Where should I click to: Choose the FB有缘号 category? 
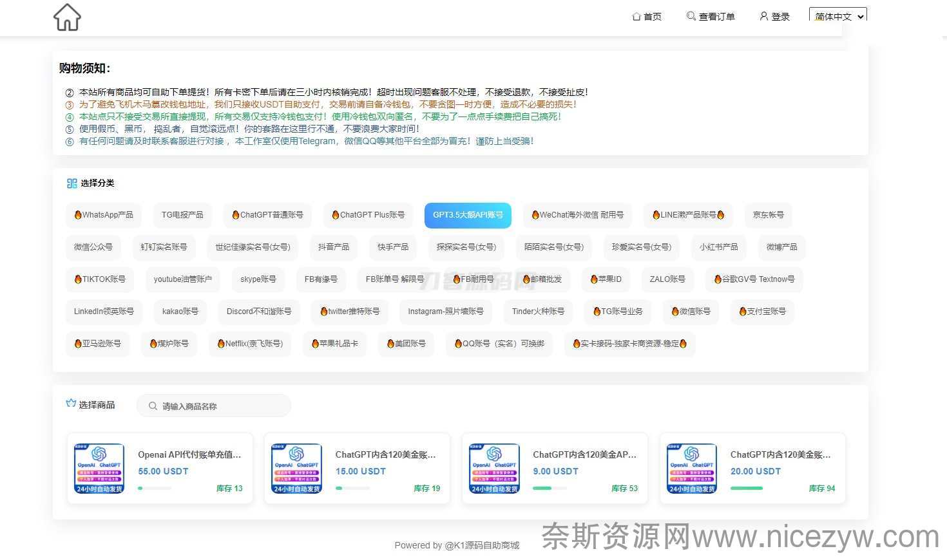tap(321, 279)
